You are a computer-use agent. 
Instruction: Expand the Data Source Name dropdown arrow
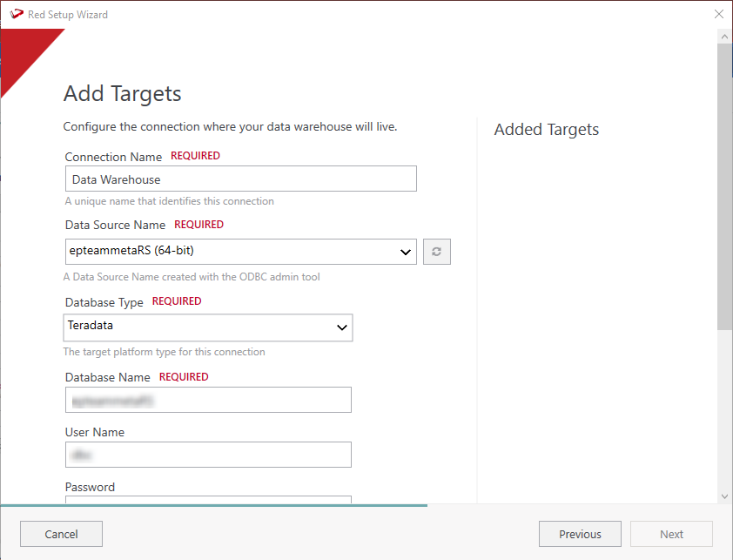tap(405, 253)
